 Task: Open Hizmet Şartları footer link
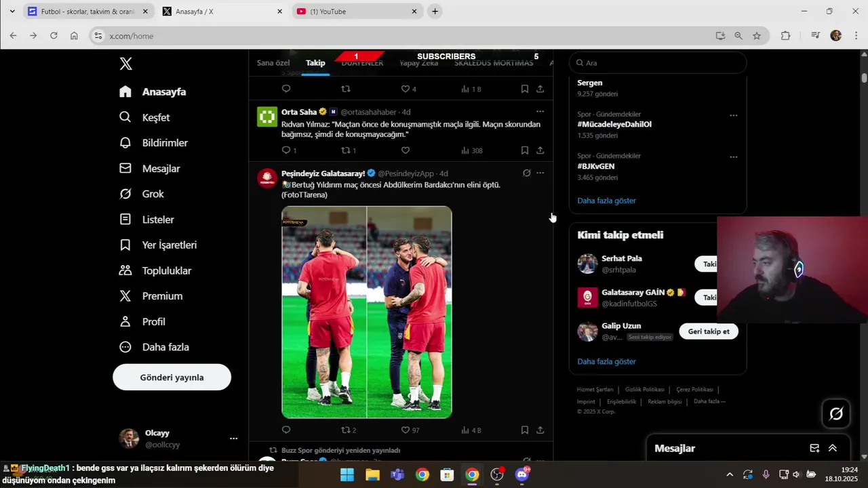595,390
